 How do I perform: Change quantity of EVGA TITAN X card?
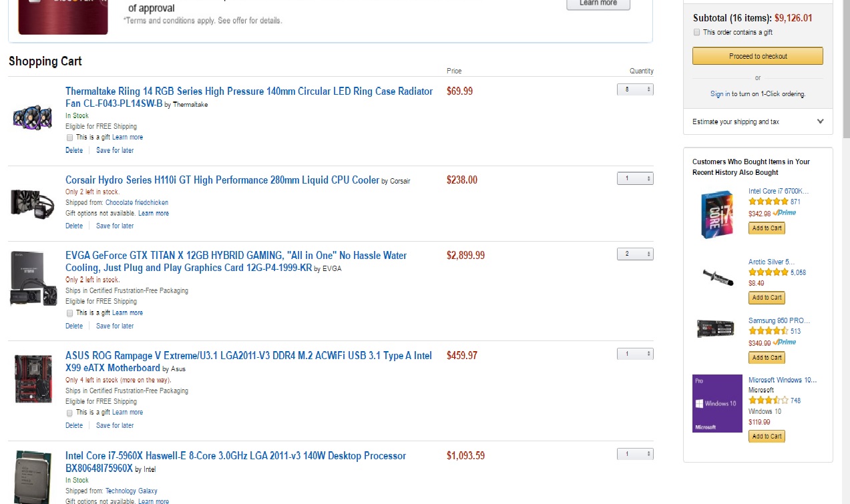pyautogui.click(x=634, y=254)
